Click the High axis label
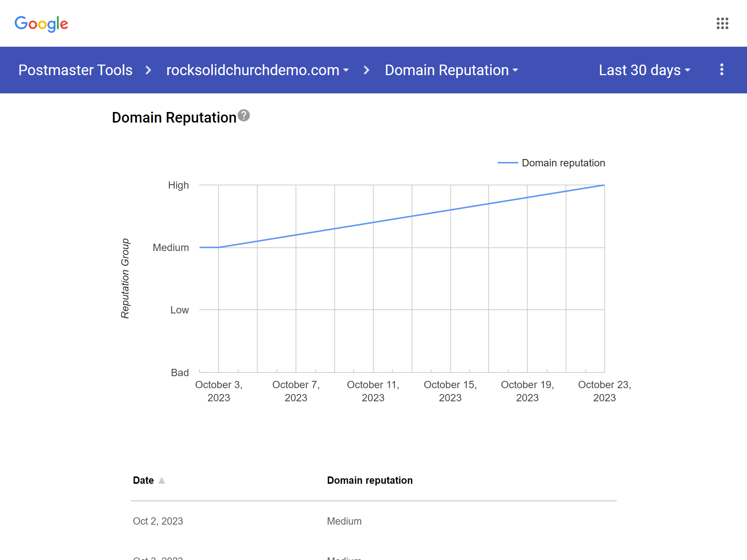 click(x=178, y=185)
